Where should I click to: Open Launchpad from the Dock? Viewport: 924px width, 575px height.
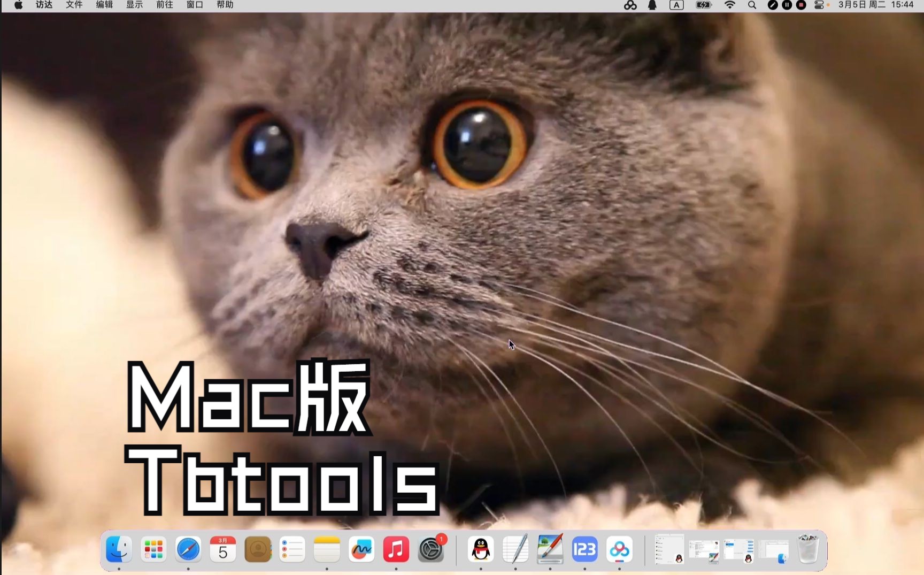pos(153,550)
